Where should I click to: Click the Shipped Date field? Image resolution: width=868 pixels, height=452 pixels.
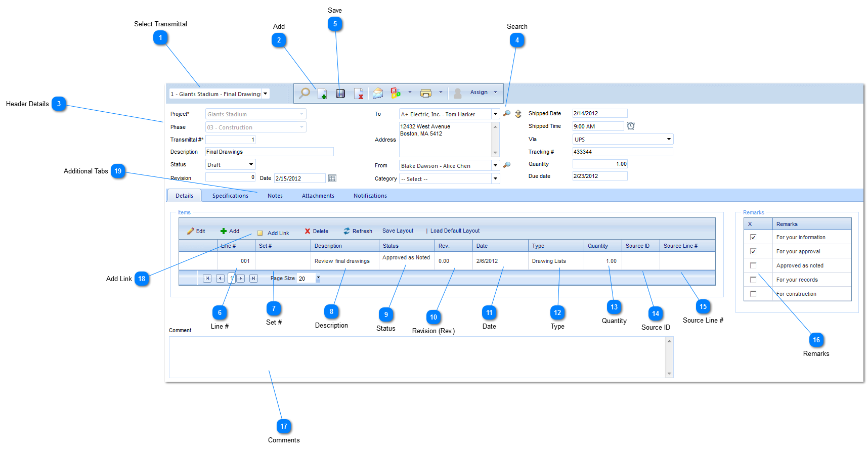tap(600, 113)
